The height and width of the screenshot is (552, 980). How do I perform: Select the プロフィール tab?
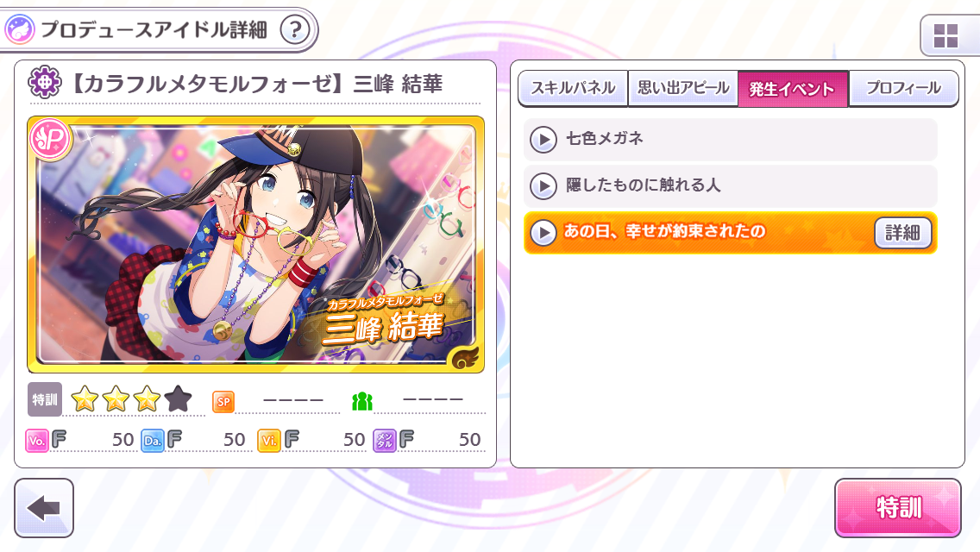click(x=904, y=88)
